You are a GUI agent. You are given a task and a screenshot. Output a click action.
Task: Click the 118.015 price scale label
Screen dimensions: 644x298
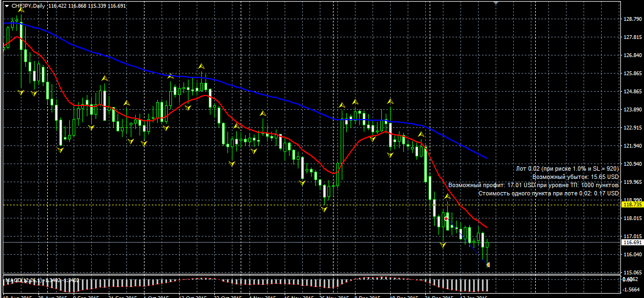[632, 218]
